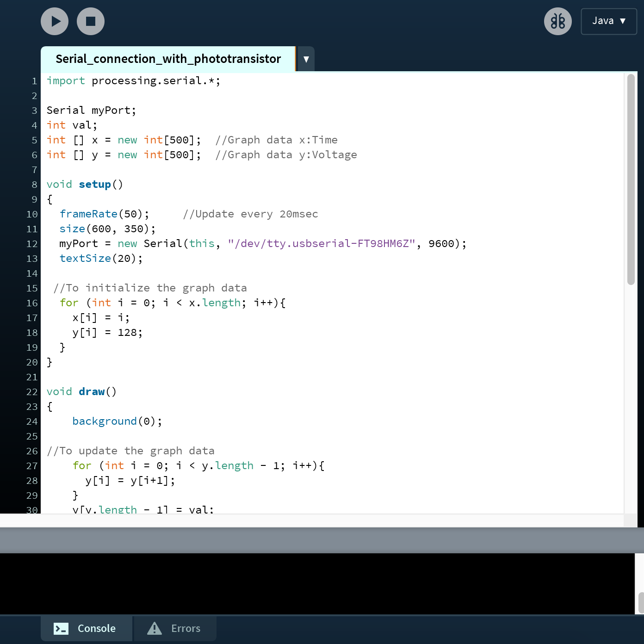Select the Serial_connection_with_phototransistor tab
This screenshot has height=644, width=644.
tap(168, 59)
